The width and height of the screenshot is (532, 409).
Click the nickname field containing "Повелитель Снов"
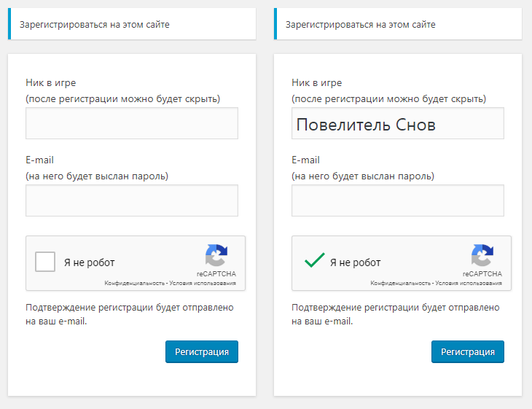click(x=398, y=123)
